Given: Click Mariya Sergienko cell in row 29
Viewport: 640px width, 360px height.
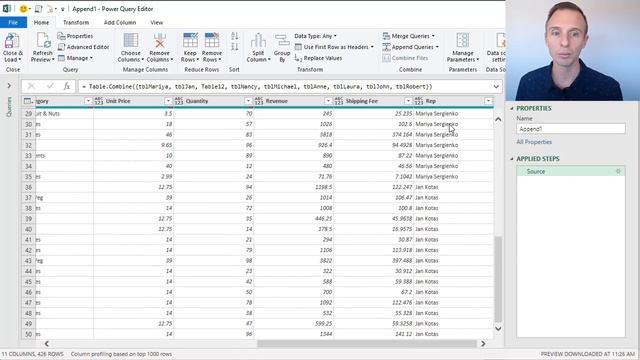Looking at the screenshot, I should pyautogui.click(x=453, y=113).
